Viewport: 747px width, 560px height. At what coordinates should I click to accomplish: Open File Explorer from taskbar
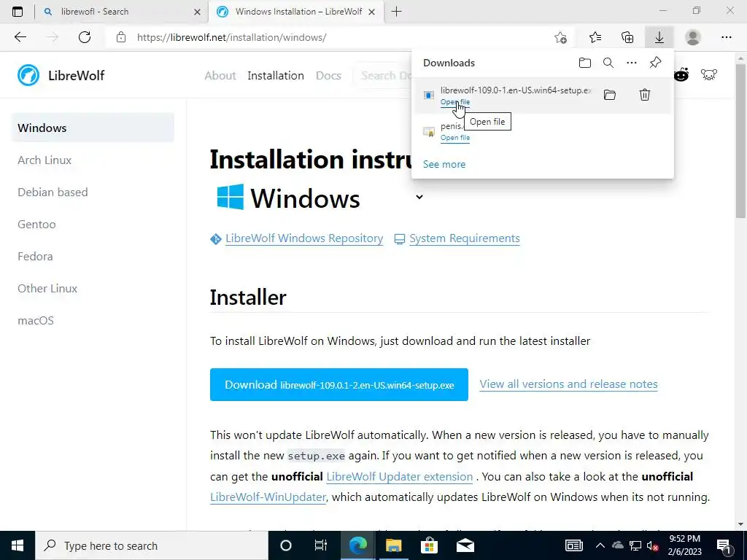[x=393, y=545]
